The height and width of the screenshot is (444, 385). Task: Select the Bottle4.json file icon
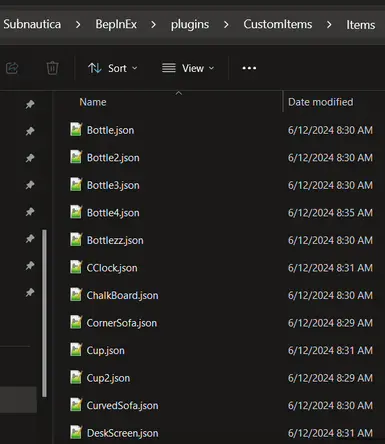(x=76, y=212)
